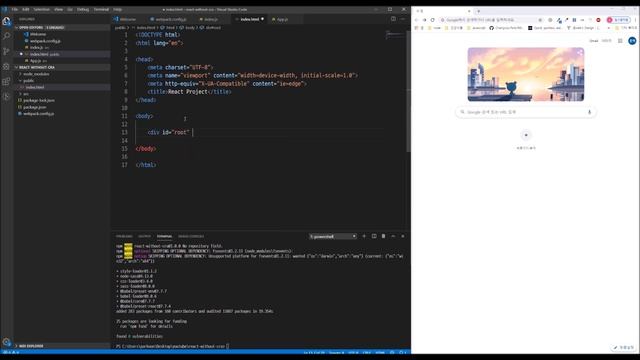
Task: Expand the src folder
Action: 26,94
